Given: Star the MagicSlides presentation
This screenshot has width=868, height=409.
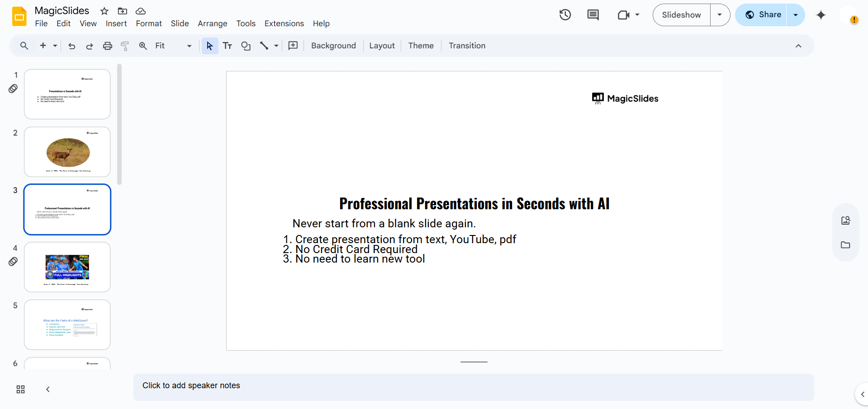Looking at the screenshot, I should (x=104, y=11).
